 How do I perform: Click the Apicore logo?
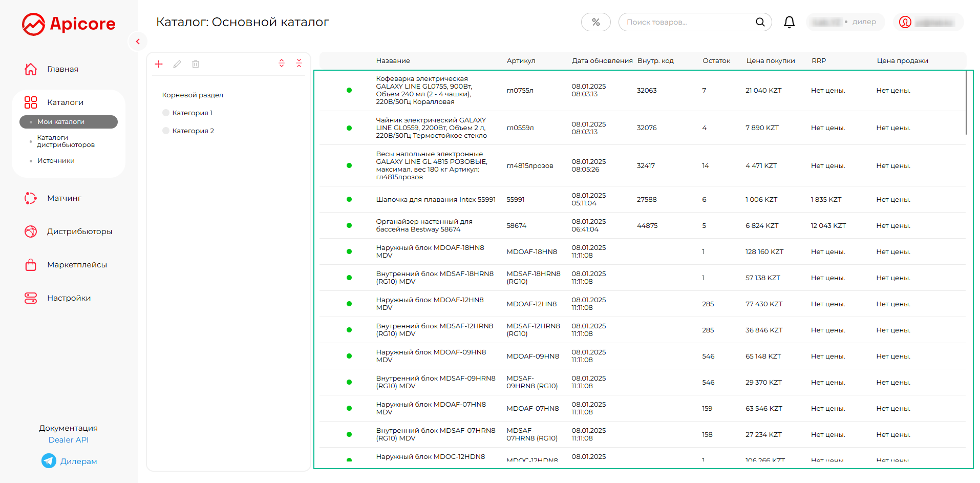[69, 24]
